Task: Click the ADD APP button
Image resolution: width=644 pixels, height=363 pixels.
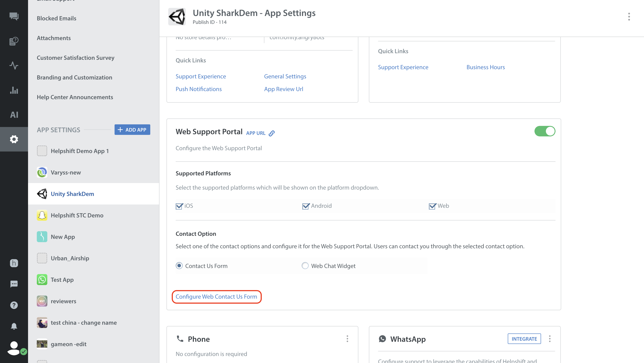Action: coord(132,130)
